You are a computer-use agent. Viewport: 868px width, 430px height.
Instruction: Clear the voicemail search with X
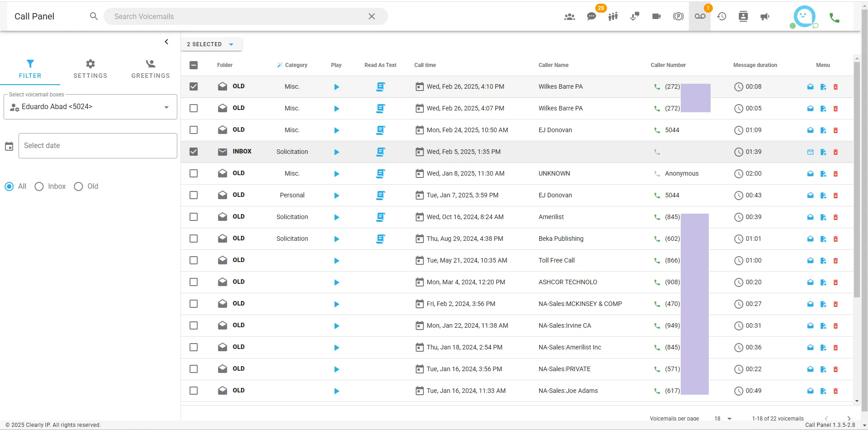(x=371, y=16)
